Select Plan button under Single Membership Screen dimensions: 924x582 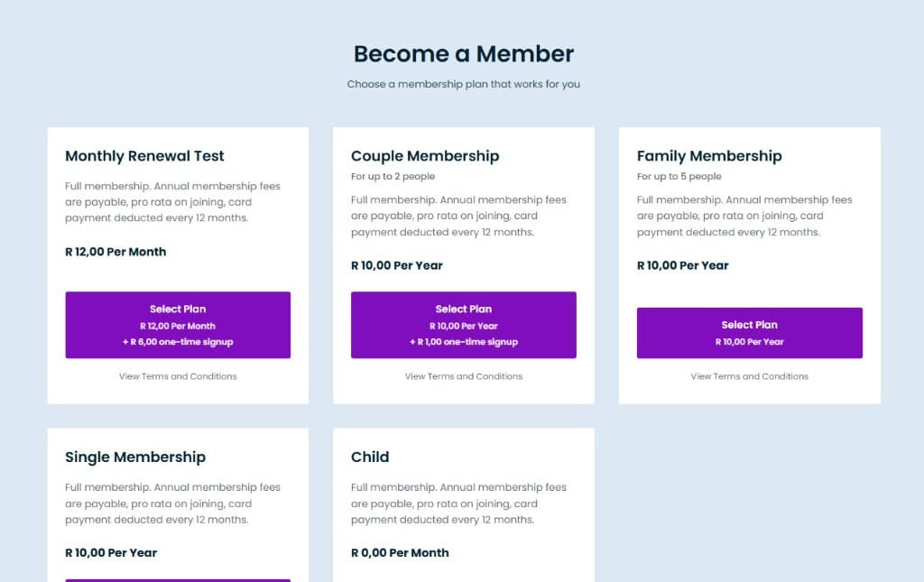[x=178, y=580]
